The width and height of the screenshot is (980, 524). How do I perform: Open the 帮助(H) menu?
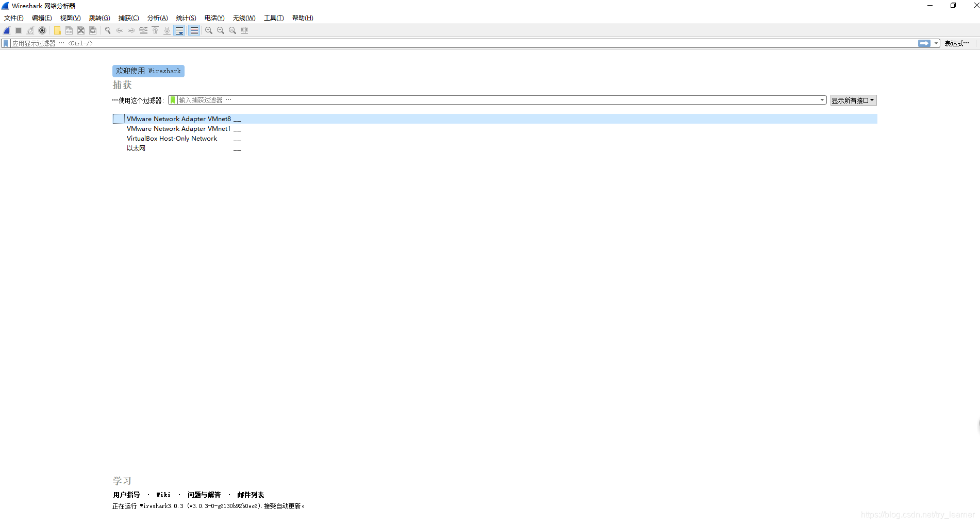[303, 18]
